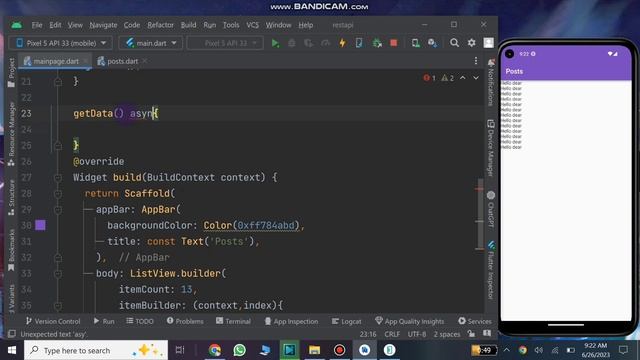Open editor tabs more options menu
The width and height of the screenshot is (640, 360).
pyautogui.click(x=476, y=61)
